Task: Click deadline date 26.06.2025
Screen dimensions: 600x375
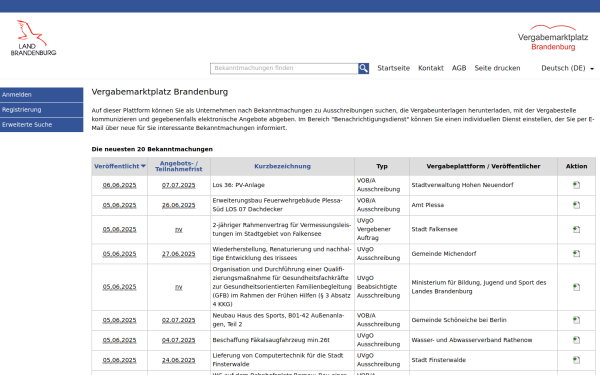Action: point(179,205)
